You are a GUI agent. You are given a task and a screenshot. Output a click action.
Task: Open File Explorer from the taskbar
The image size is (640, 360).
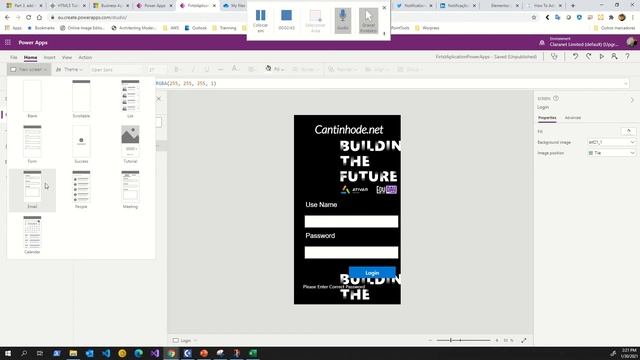[73, 353]
